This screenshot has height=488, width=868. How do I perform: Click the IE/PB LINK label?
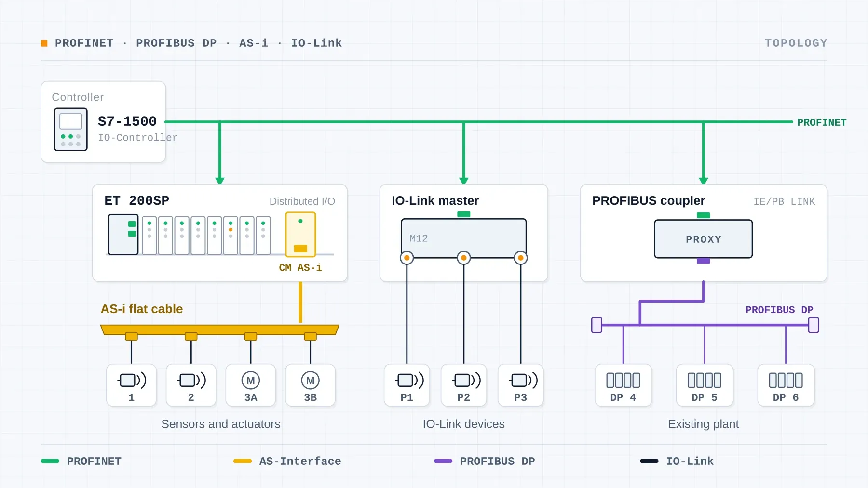pos(784,201)
